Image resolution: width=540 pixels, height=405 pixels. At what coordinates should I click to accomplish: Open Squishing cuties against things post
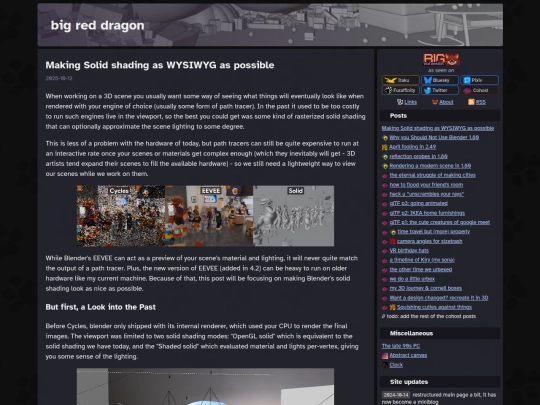click(434, 307)
